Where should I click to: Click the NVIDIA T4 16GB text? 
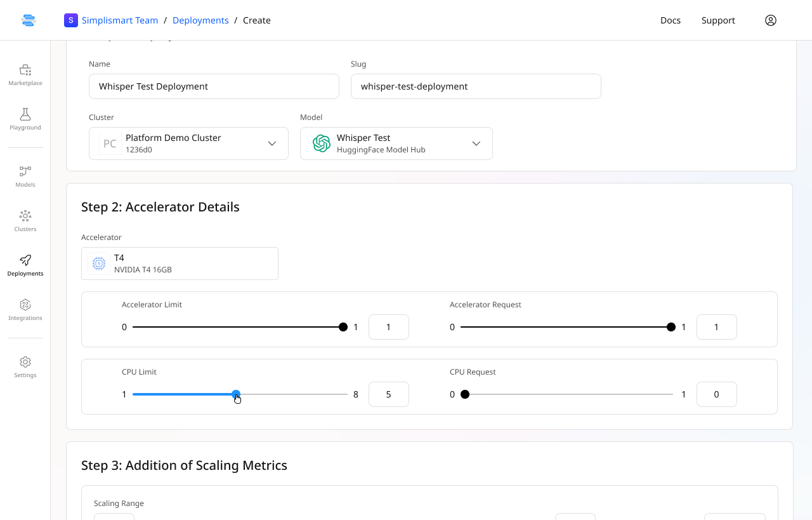tap(143, 270)
